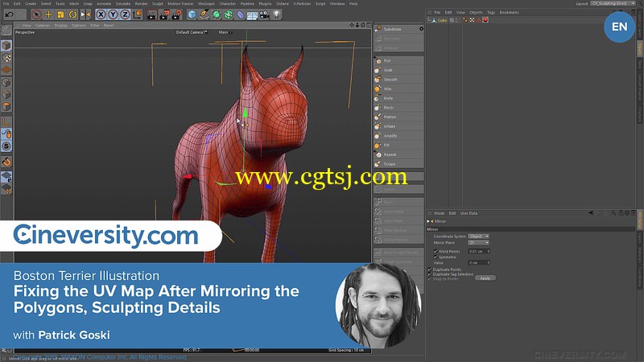The image size is (644, 362).
Task: Activate the Scale tool
Action: [61, 14]
